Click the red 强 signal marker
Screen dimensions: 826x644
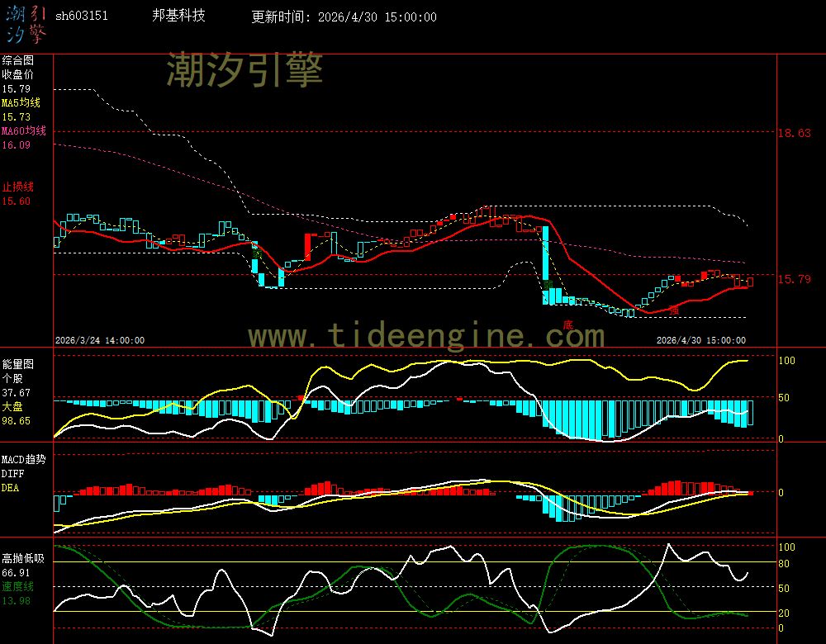pyautogui.click(x=674, y=310)
